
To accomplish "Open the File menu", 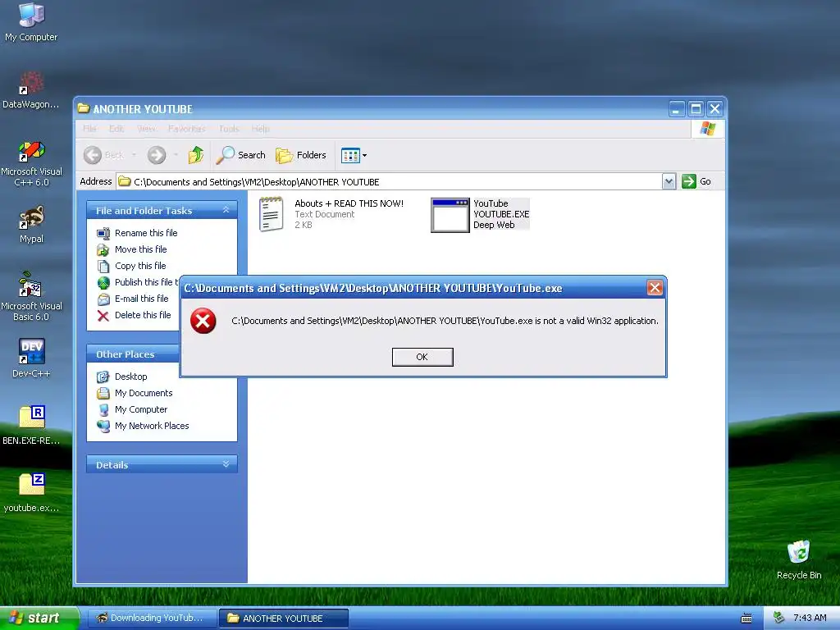I will pos(89,129).
